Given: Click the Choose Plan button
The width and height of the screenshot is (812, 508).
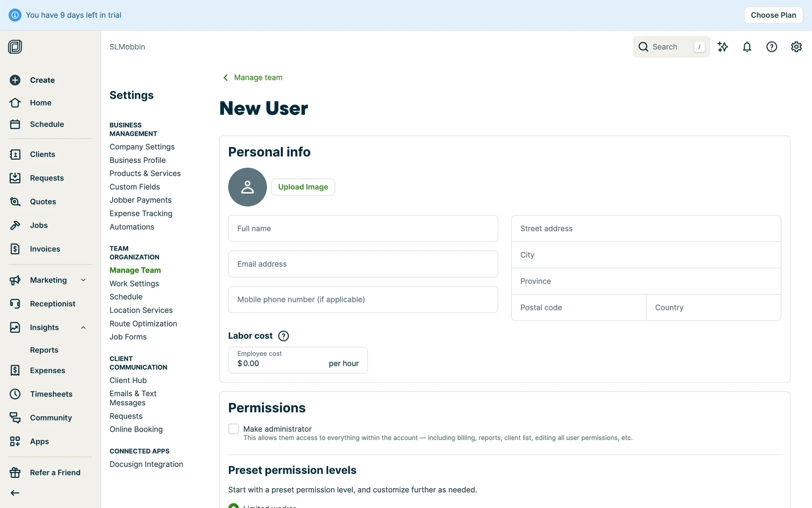Looking at the screenshot, I should (x=773, y=15).
